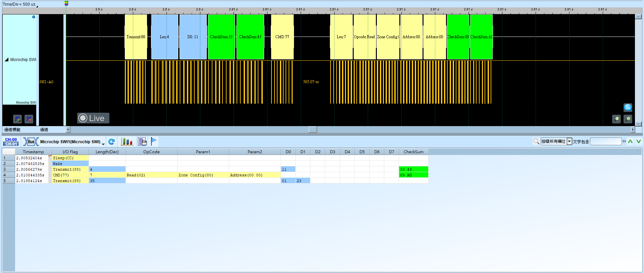This screenshot has height=273, width=644.
Task: Select the Length cell showing 35
Action: [x=107, y=181]
